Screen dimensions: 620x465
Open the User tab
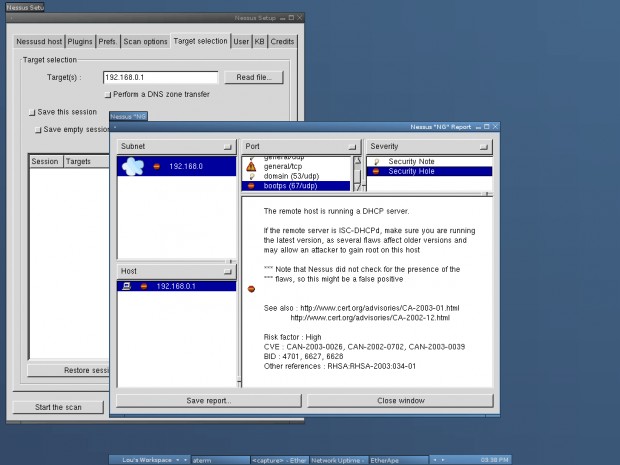[241, 42]
